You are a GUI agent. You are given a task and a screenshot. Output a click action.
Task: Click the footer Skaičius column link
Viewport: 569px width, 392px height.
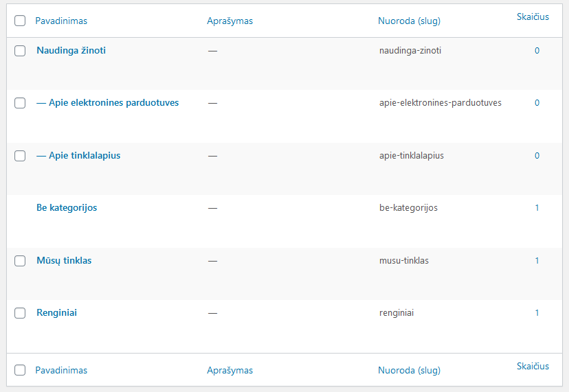click(x=533, y=366)
